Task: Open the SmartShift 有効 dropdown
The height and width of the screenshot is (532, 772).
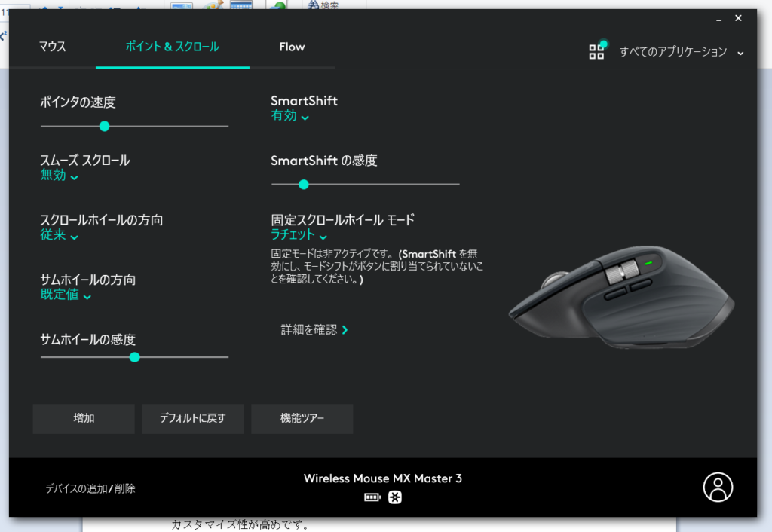Action: (x=290, y=115)
